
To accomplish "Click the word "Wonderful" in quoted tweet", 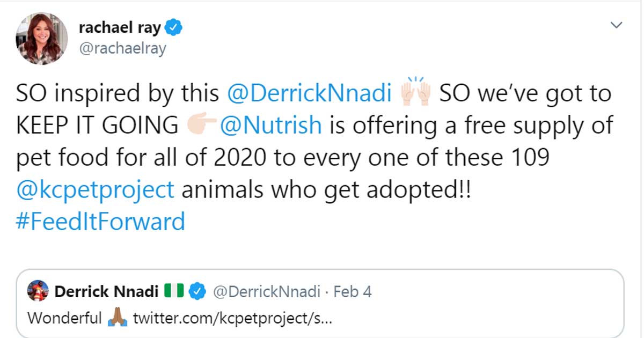I will pos(64,318).
